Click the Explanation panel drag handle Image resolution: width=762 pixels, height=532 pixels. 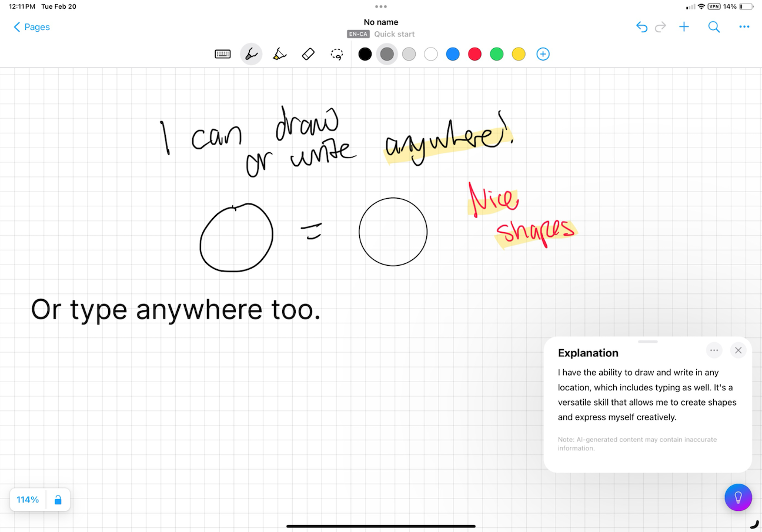click(x=648, y=342)
